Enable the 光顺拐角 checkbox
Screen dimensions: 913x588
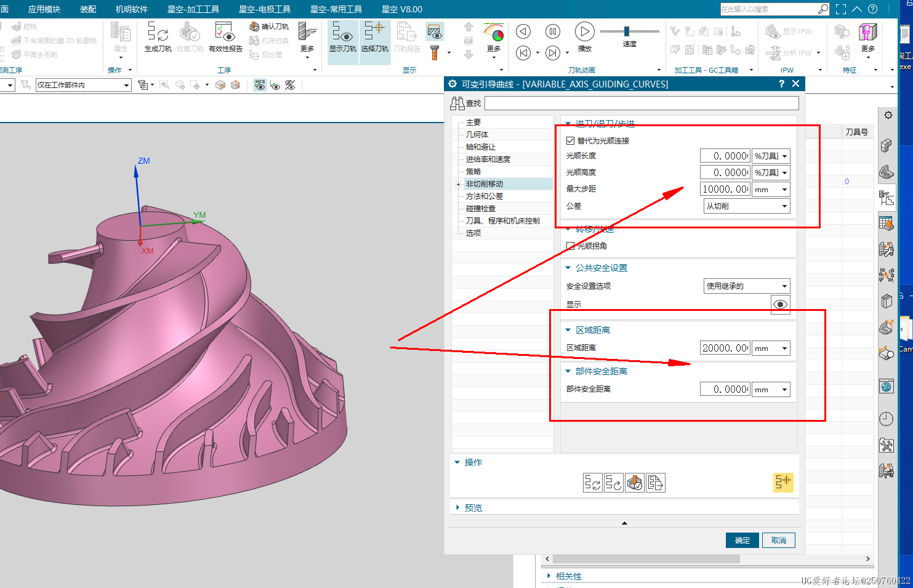570,246
